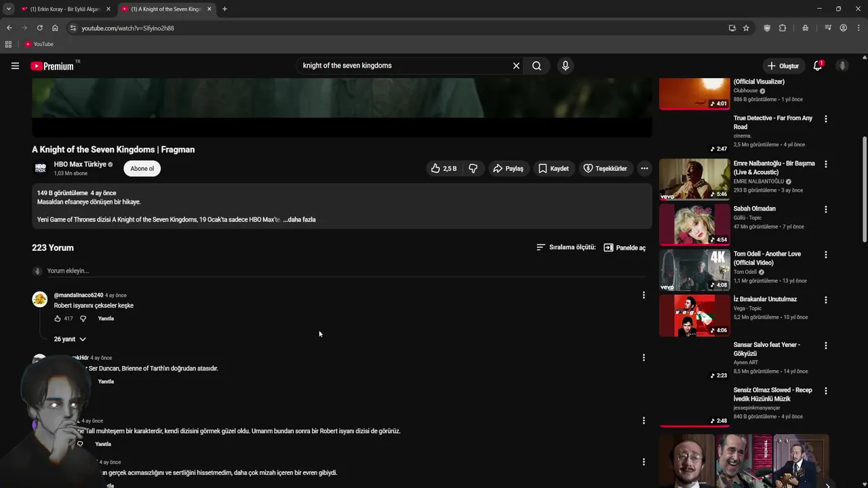This screenshot has height=488, width=868.
Task: Open options menu for @mandalinaco6240 comment
Action: click(x=644, y=295)
